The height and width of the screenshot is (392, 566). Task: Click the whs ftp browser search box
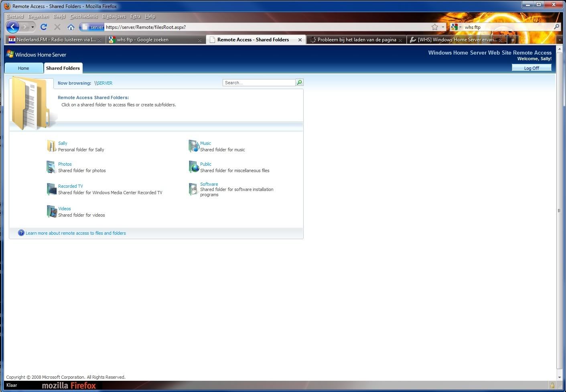507,27
